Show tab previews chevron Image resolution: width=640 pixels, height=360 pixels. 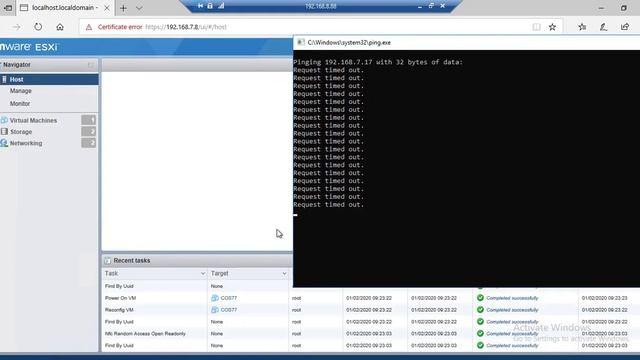coord(139,8)
